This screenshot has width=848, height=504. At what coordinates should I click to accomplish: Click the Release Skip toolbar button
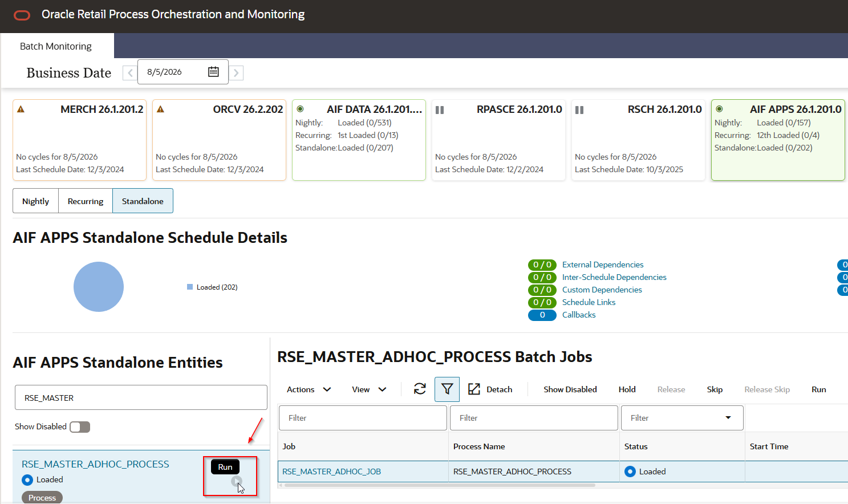[767, 389]
